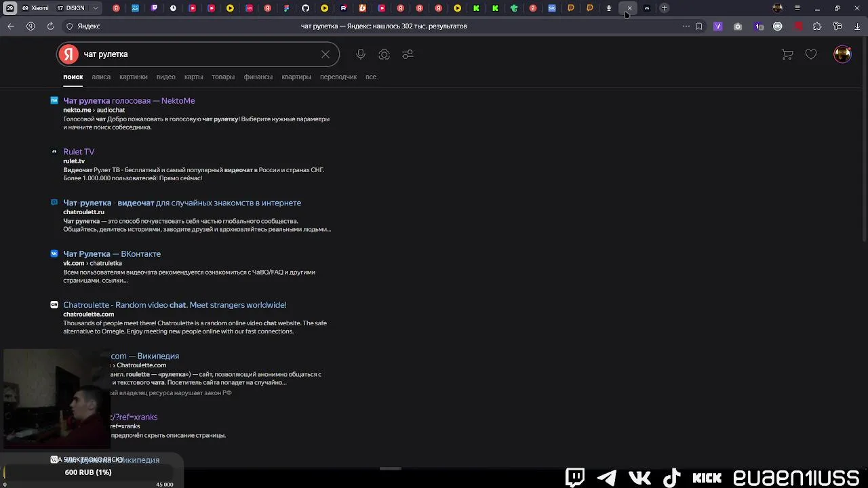Open browser downloads arrow icon
Viewport: 868px width, 488px height.
coord(857,26)
